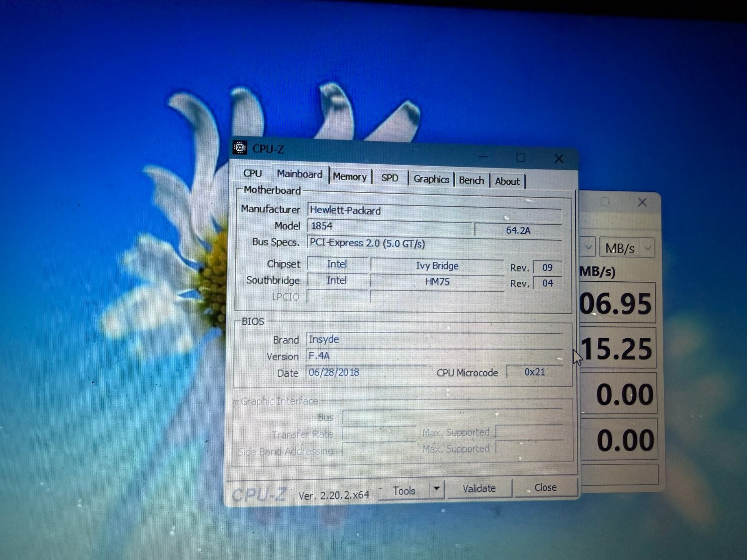747x560 pixels.
Task: Click the Ver. 2.20.2.x64 version text
Action: coord(334,495)
